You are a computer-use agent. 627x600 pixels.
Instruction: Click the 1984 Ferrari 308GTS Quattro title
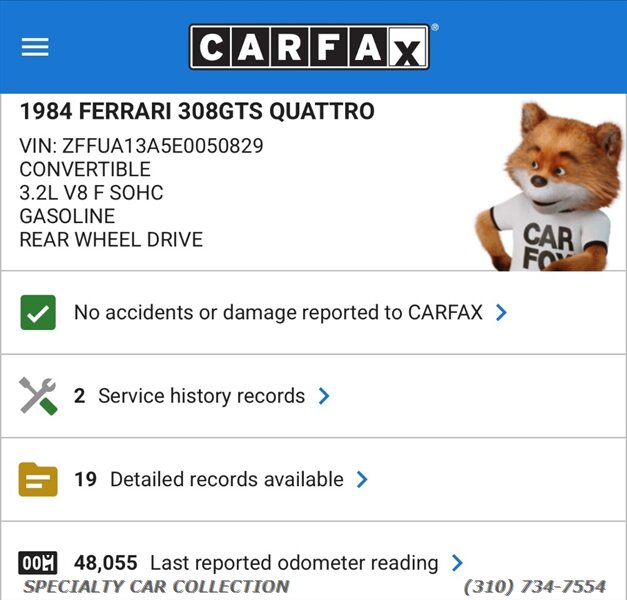197,111
